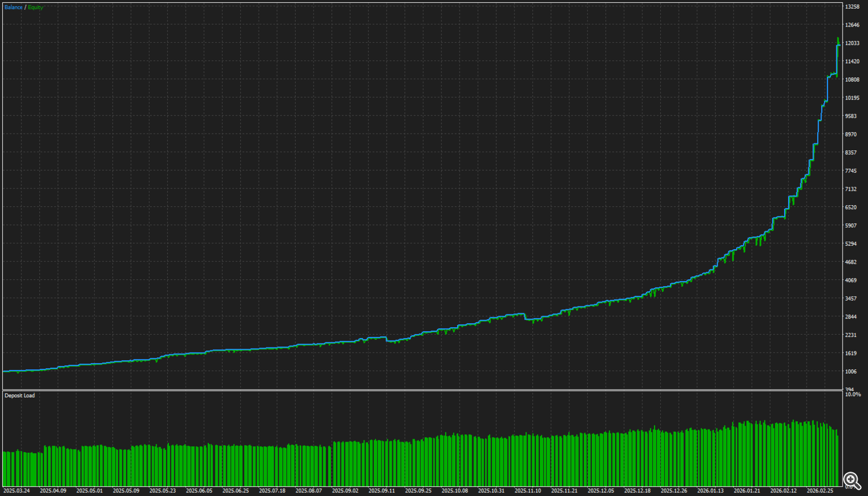This screenshot has height=496, width=868.
Task: Click the 6520 axis value
Action: pos(851,208)
